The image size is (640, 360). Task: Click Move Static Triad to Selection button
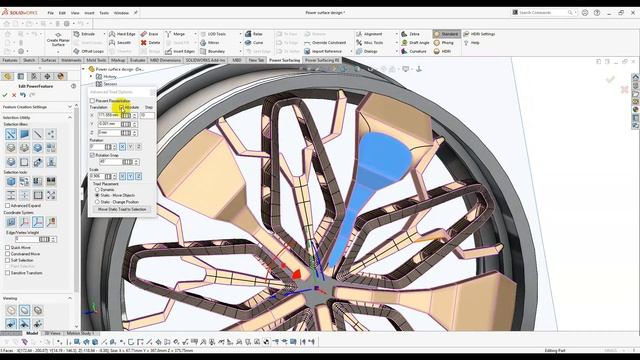pos(122,209)
